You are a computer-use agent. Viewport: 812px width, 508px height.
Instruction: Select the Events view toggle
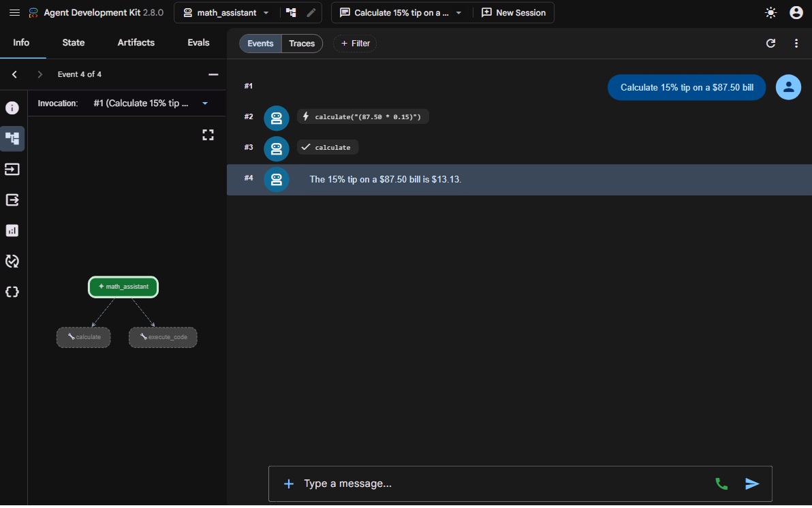coord(260,44)
